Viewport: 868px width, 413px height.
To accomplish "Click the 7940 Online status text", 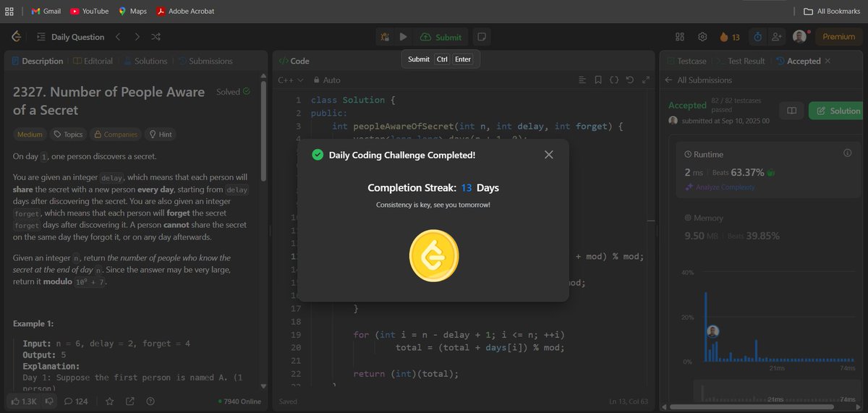I will click(239, 401).
